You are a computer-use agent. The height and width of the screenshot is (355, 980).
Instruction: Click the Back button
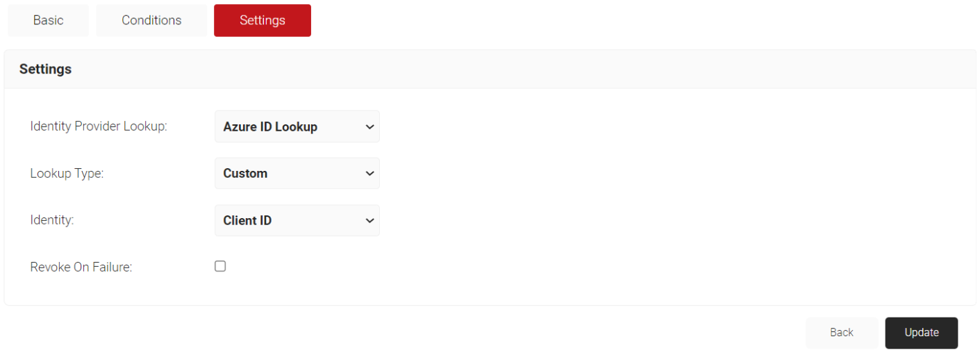coord(841,333)
